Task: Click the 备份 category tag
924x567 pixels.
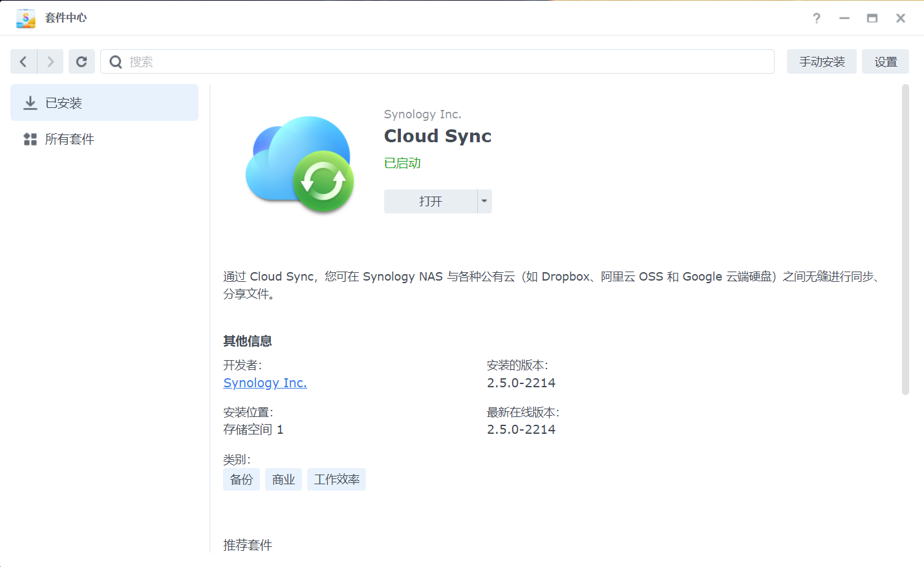Action: [x=241, y=479]
